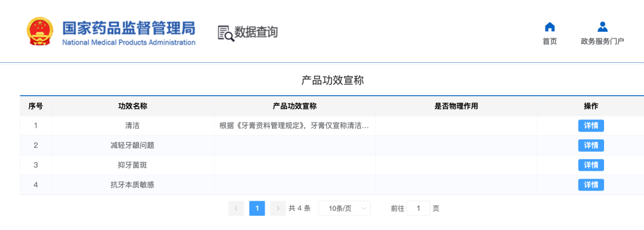644x230 pixels.
Task: Click 数据查询 heading text
Action: 256,32
